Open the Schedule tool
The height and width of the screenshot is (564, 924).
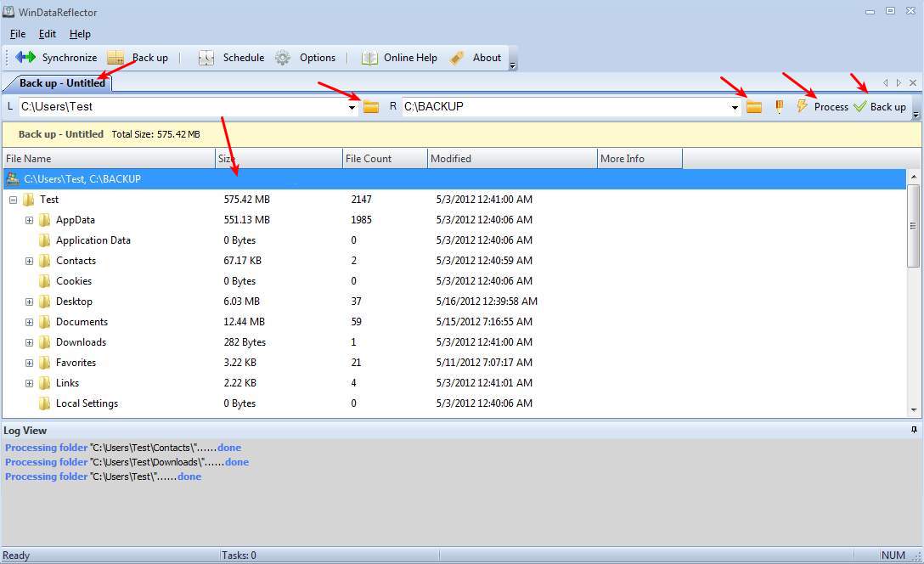(206, 58)
